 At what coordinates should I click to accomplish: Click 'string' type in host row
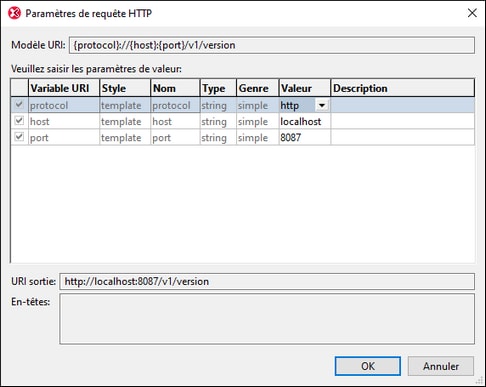[218, 122]
